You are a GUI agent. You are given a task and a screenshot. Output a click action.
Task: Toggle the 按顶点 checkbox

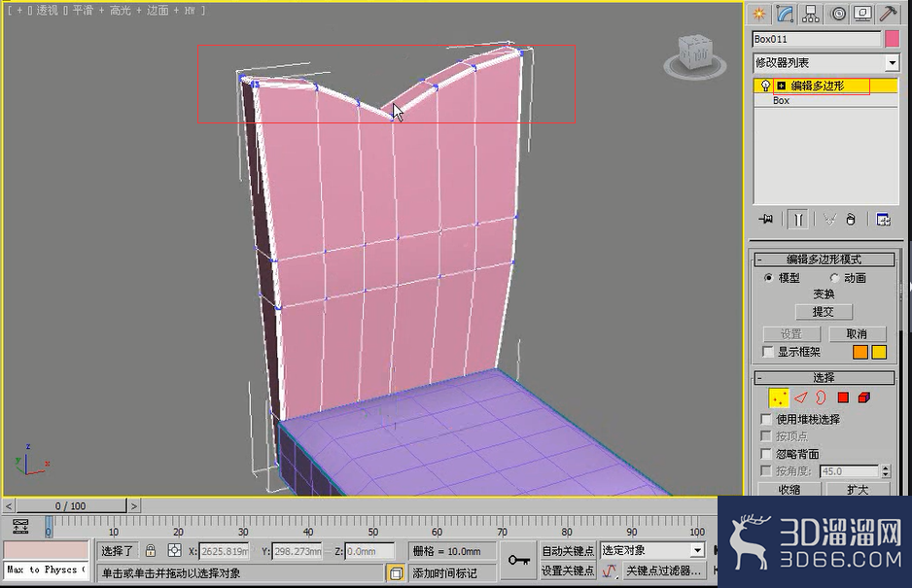[766, 436]
